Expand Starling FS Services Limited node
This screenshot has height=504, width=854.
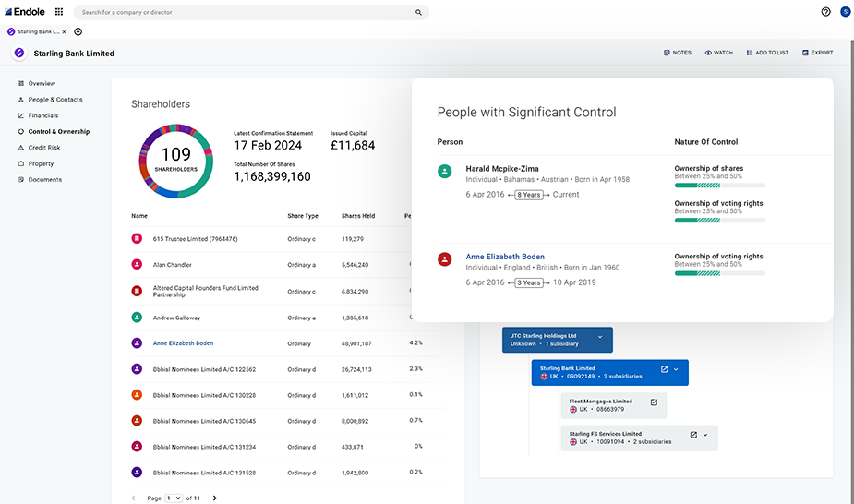pos(705,435)
